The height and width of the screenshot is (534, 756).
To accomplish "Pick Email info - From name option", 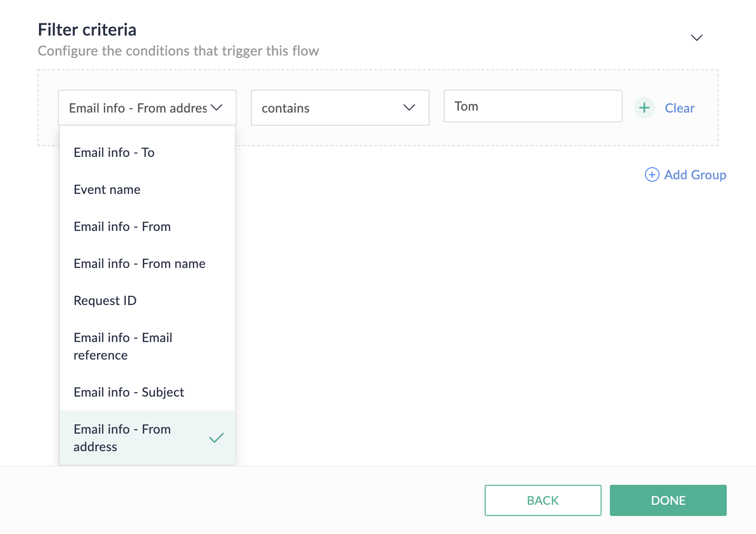I will 139,264.
